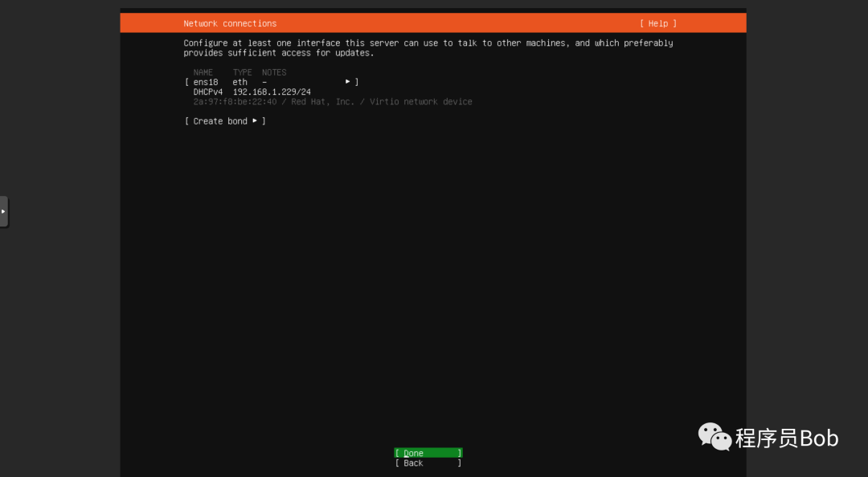Select the ens18 network interface row
Image resolution: width=868 pixels, height=477 pixels.
tap(272, 82)
